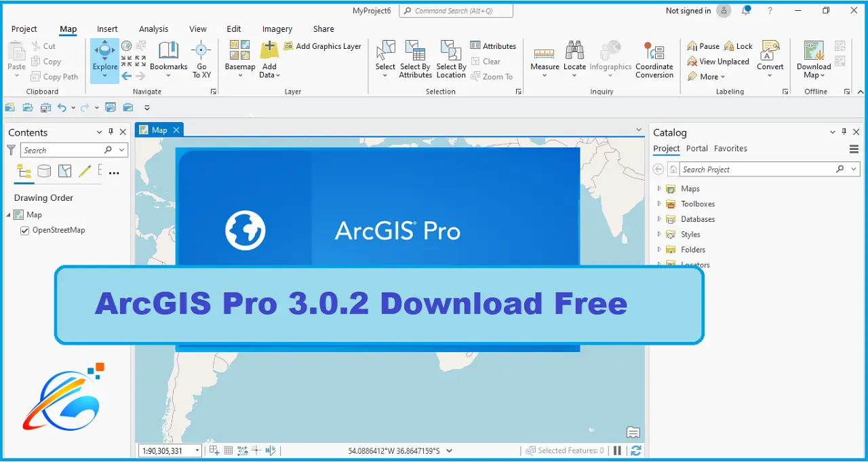Switch to the Imagery ribbon tab
The width and height of the screenshot is (868, 462).
click(x=277, y=29)
